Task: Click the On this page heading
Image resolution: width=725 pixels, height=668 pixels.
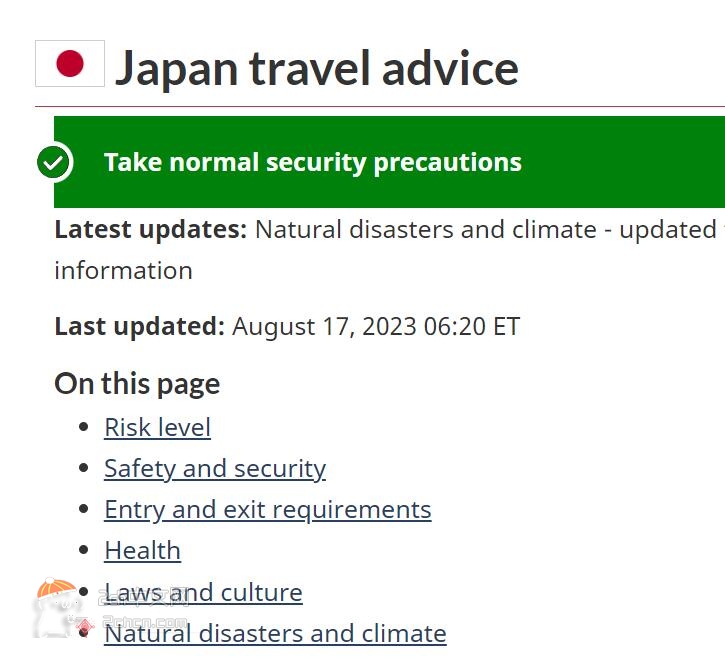Action: pos(137,384)
